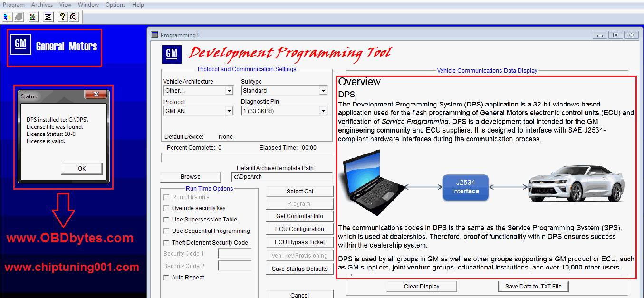Toggle the Auto Repeat checkbox
644x298 pixels.
coord(166,278)
